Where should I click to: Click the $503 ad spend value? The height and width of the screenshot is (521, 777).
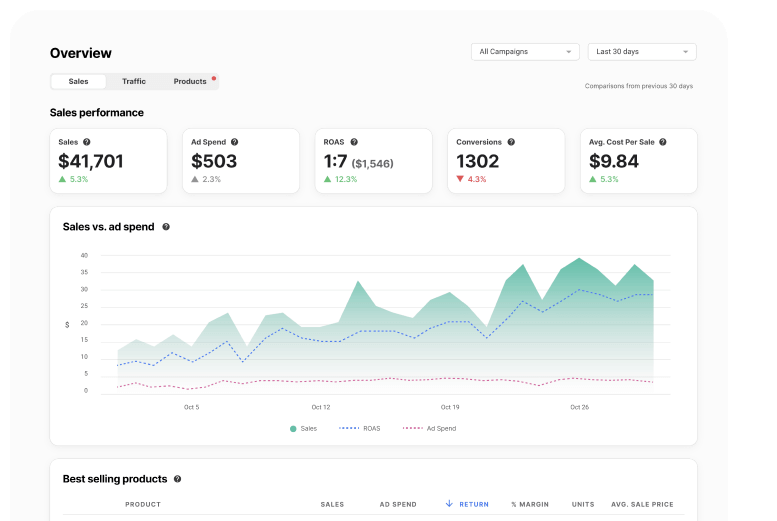pyautogui.click(x=214, y=161)
